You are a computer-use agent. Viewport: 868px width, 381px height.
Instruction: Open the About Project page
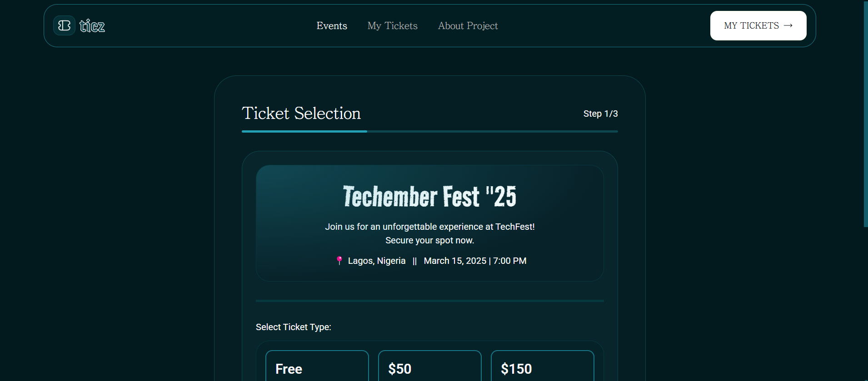click(x=468, y=26)
